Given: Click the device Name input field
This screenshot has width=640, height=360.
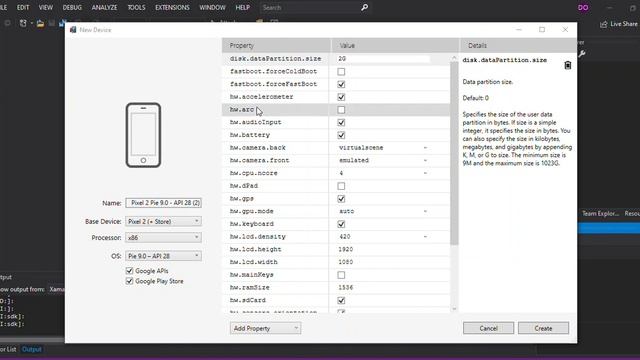Looking at the screenshot, I should [x=163, y=203].
